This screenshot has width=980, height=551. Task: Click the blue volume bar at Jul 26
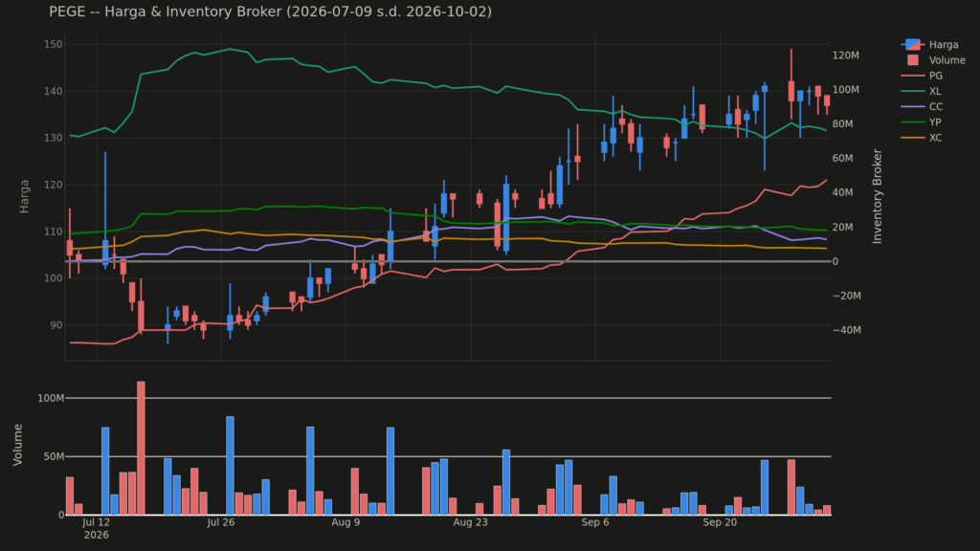pyautogui.click(x=230, y=466)
